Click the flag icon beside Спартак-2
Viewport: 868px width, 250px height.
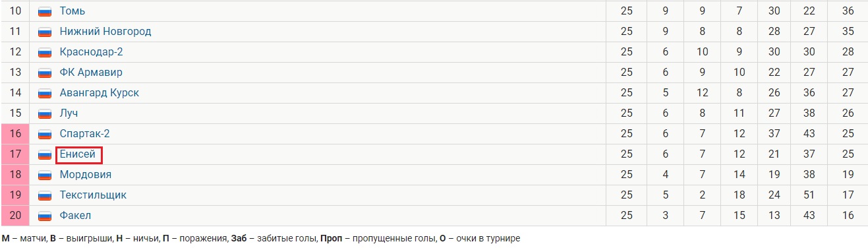tap(45, 134)
